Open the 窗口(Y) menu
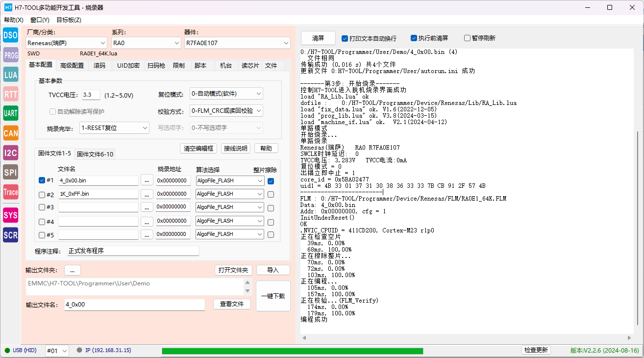 pos(40,20)
